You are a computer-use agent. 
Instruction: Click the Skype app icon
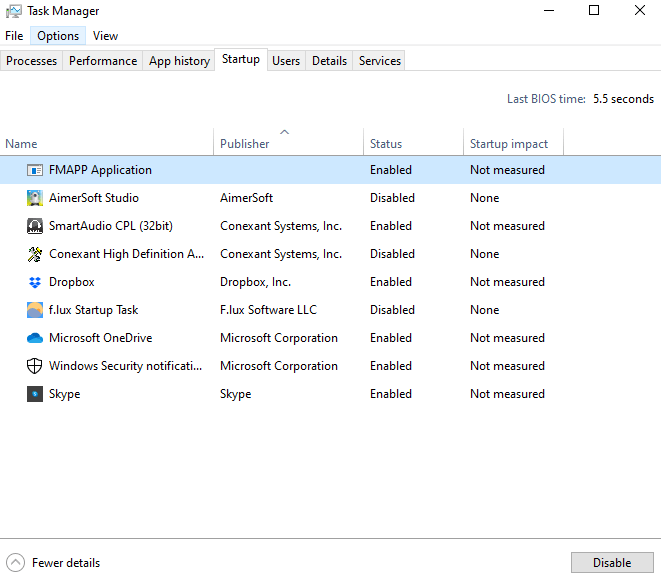pos(35,394)
